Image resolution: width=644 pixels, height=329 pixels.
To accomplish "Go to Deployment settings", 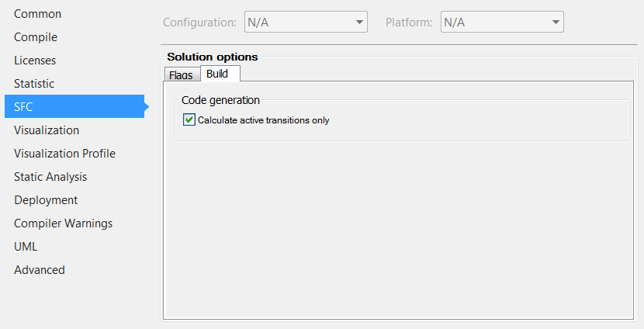I will pos(46,200).
